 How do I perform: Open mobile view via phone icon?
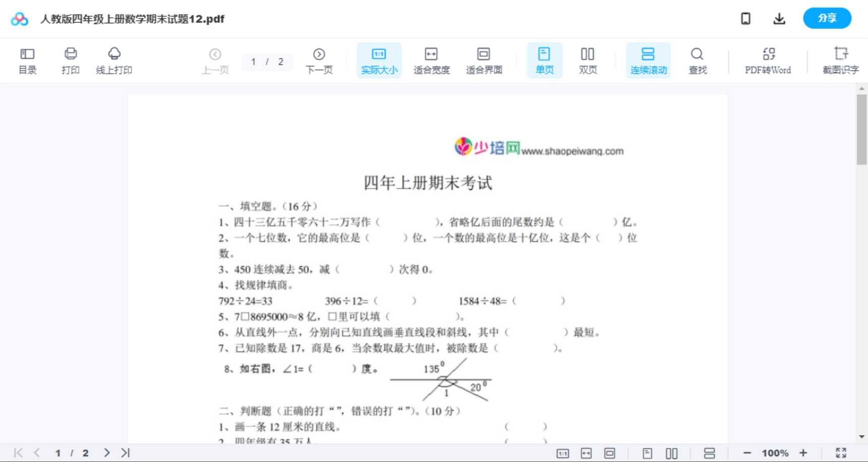tap(746, 18)
